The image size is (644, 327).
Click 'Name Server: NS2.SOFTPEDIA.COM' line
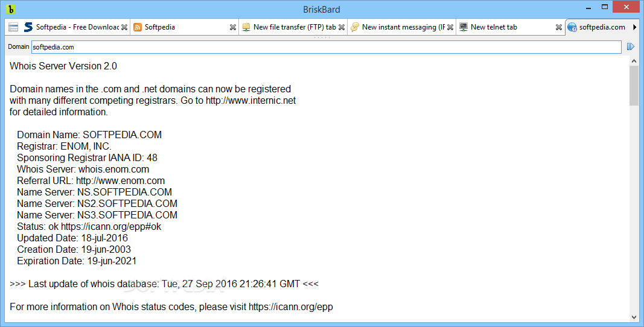[x=97, y=204]
